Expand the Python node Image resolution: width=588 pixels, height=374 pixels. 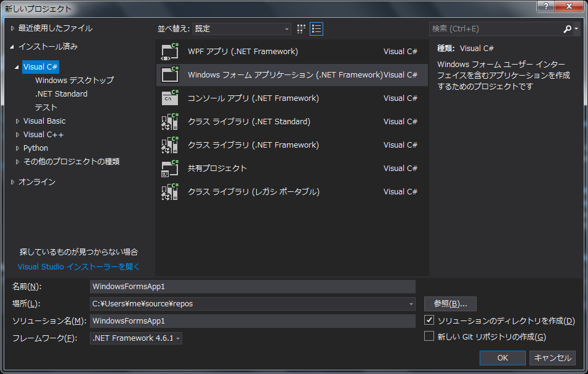tap(17, 148)
